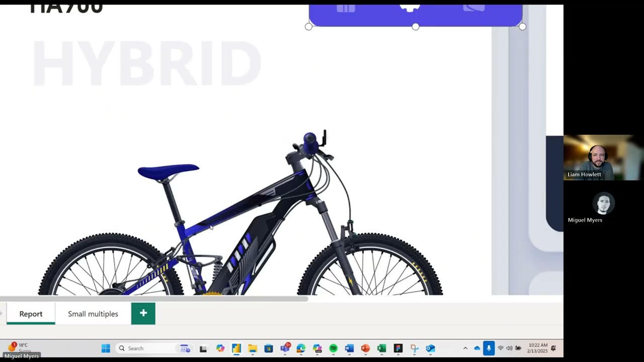The width and height of the screenshot is (644, 362).
Task: Click the bottom-left handle of selected shape
Action: tap(308, 27)
